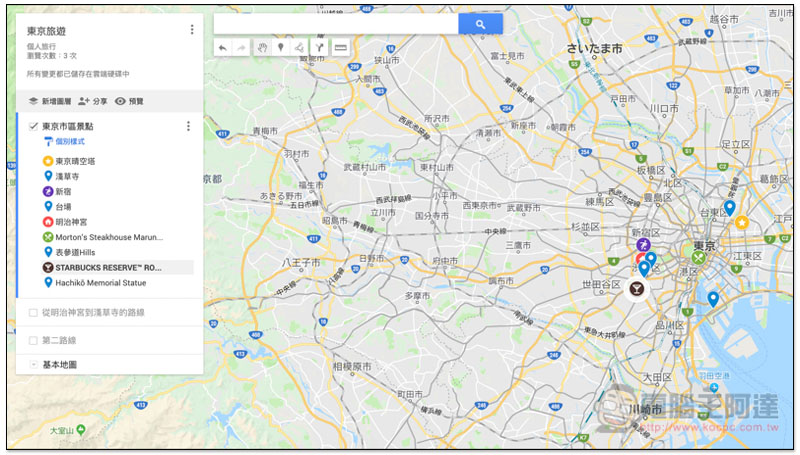Enable the 第二路線 layer checkbox
Viewport: 800px width, 455px height.
33,340
